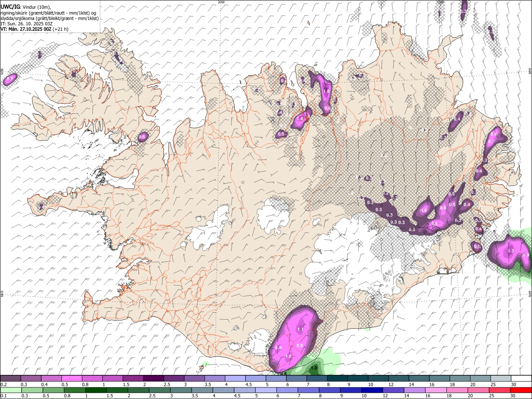Screen dimensions: 532x399
Task: Select the medium green swatch after 0.5 on lower scale
Action: coord(53,390)
